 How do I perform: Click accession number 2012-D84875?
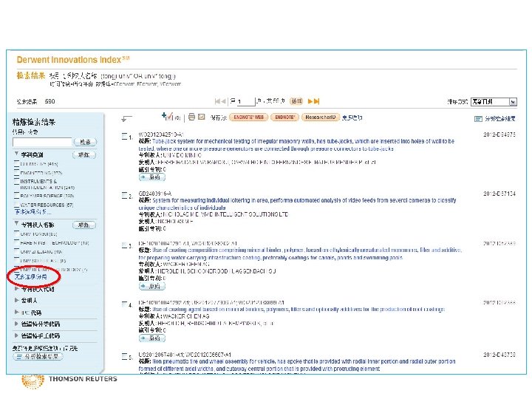point(499,134)
